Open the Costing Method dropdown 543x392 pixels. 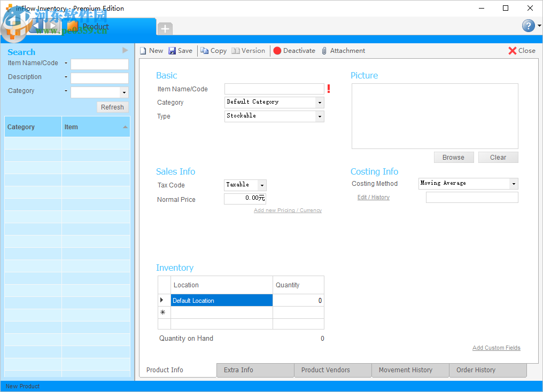coord(514,184)
